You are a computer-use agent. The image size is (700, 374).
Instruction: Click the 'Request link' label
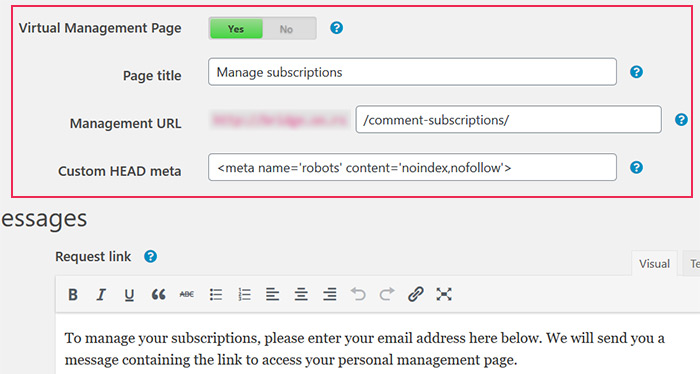point(93,257)
